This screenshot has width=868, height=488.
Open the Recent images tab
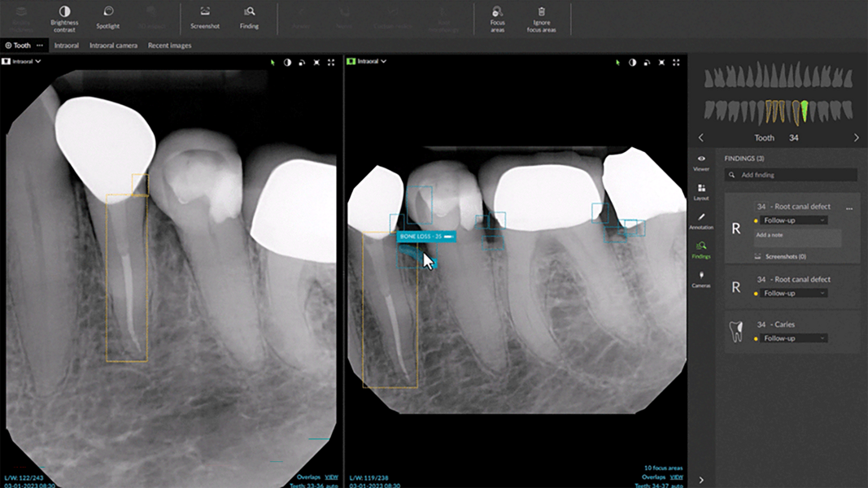tap(169, 46)
